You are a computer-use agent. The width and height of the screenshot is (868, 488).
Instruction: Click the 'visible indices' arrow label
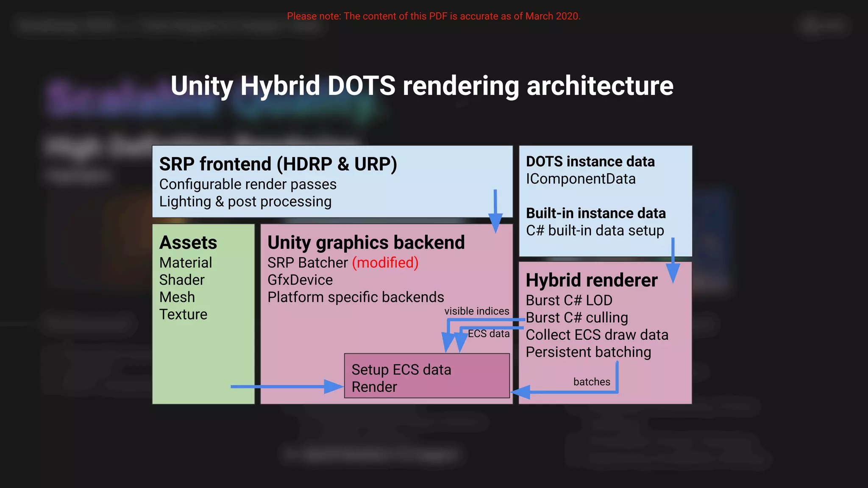477,311
